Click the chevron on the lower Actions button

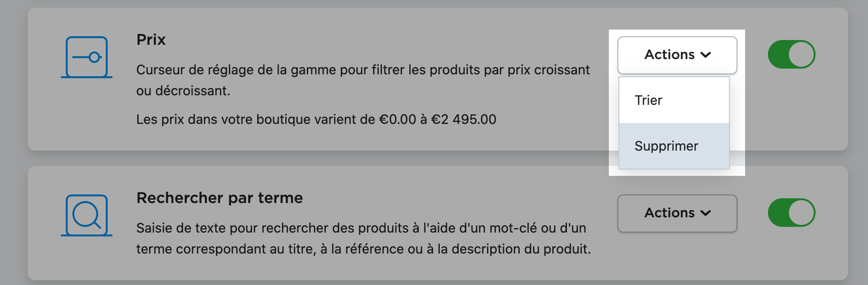pos(706,213)
